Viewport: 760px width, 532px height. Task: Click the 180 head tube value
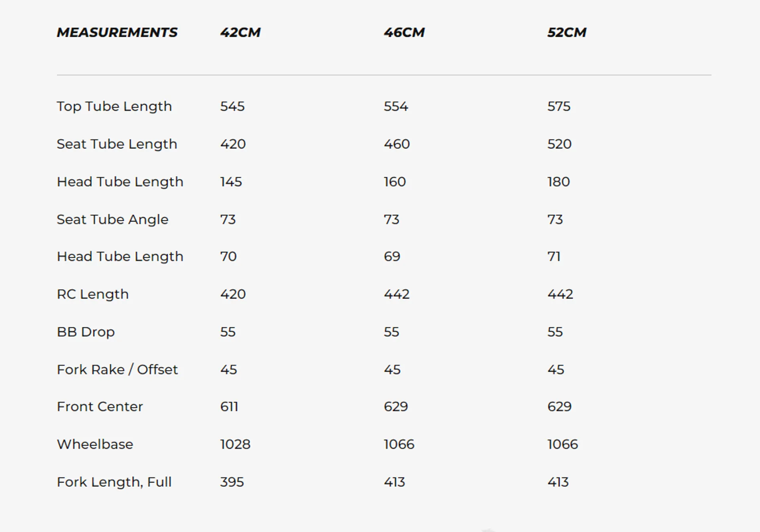(559, 182)
